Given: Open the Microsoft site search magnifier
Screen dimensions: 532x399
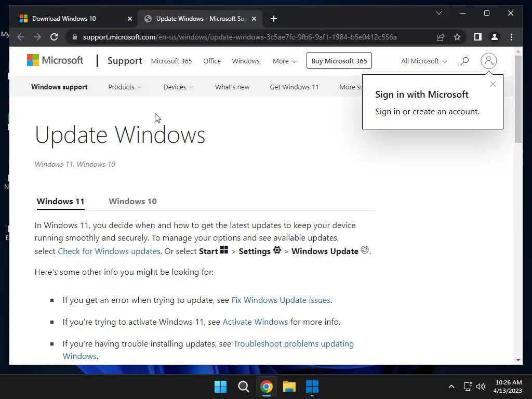Looking at the screenshot, I should 464,61.
